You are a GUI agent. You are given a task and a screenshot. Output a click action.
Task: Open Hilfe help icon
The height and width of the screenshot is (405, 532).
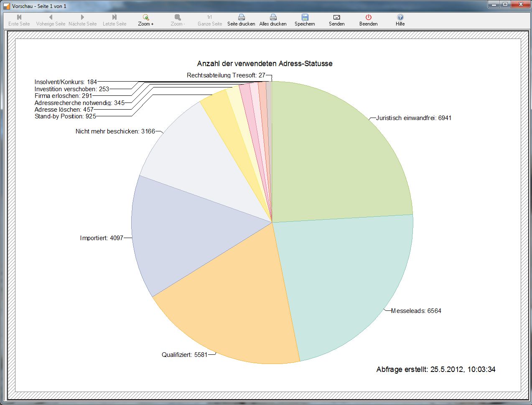[x=400, y=18]
